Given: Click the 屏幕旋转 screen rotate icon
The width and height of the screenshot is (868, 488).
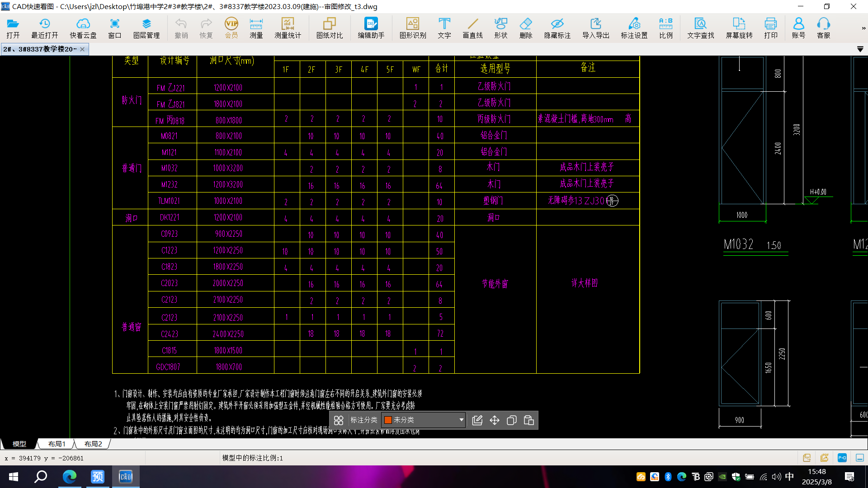Looking at the screenshot, I should tap(739, 28).
